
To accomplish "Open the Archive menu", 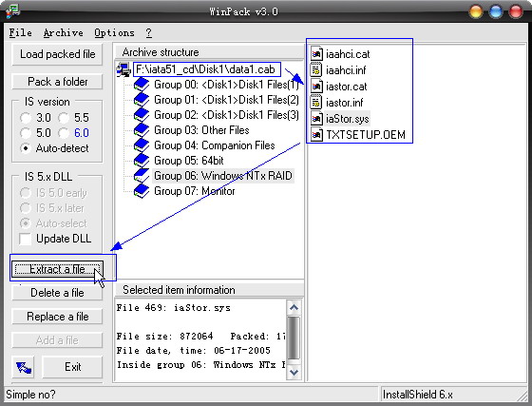I will 63,32.
